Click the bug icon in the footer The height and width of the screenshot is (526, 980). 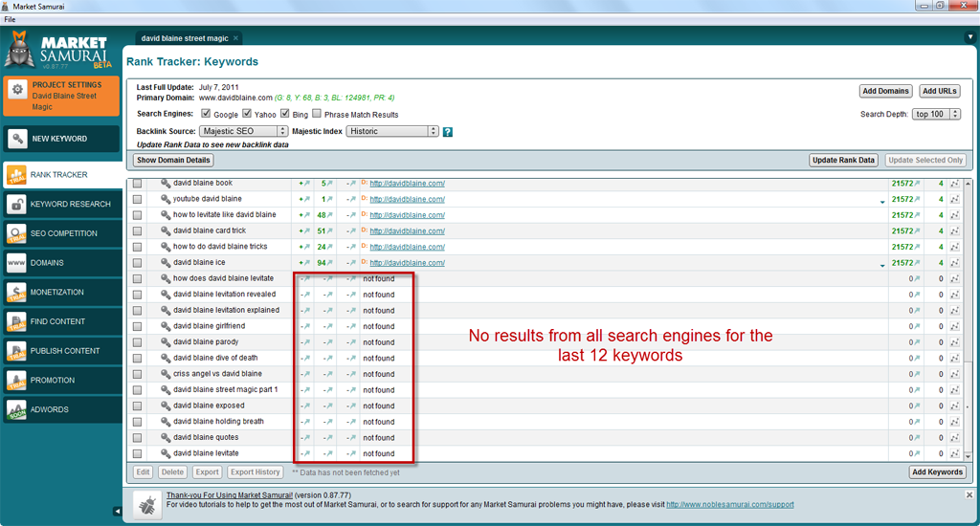click(147, 505)
